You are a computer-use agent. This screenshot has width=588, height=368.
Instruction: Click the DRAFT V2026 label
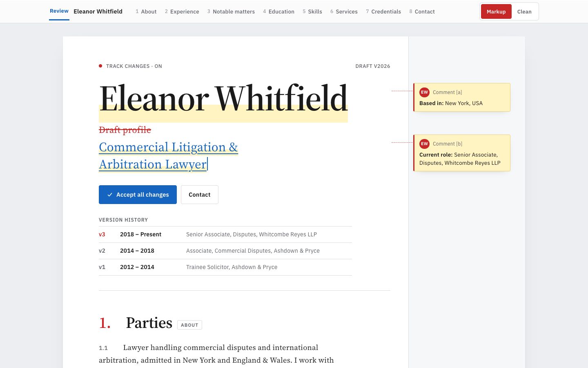click(373, 66)
